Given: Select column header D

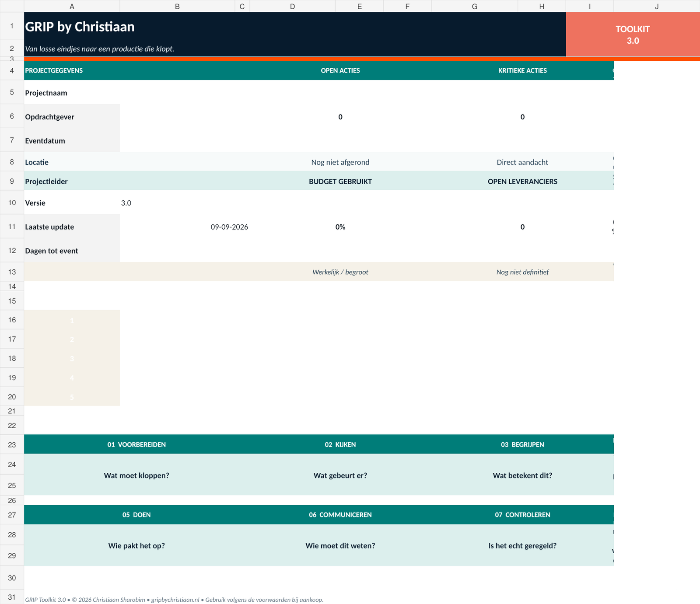Looking at the screenshot, I should (292, 6).
